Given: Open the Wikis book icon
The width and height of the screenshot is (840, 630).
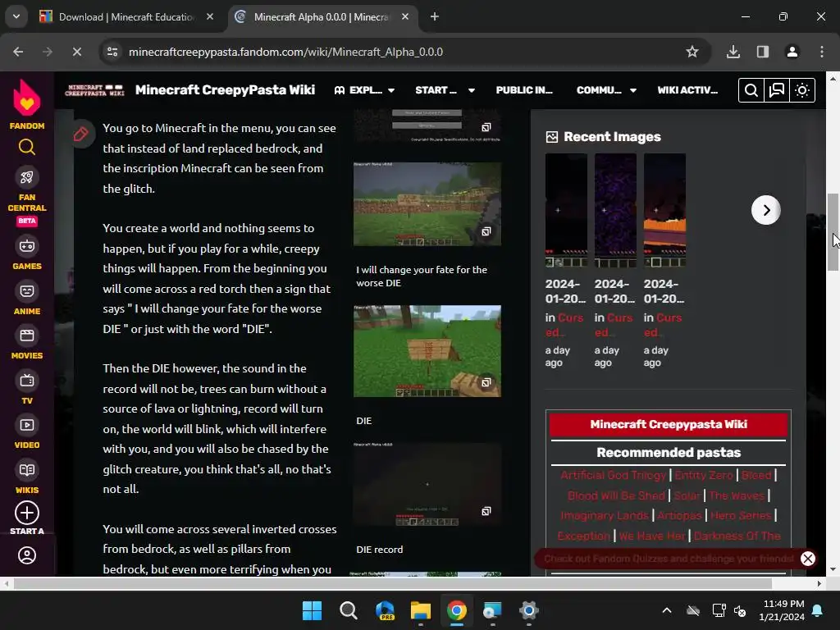Looking at the screenshot, I should pos(27,470).
